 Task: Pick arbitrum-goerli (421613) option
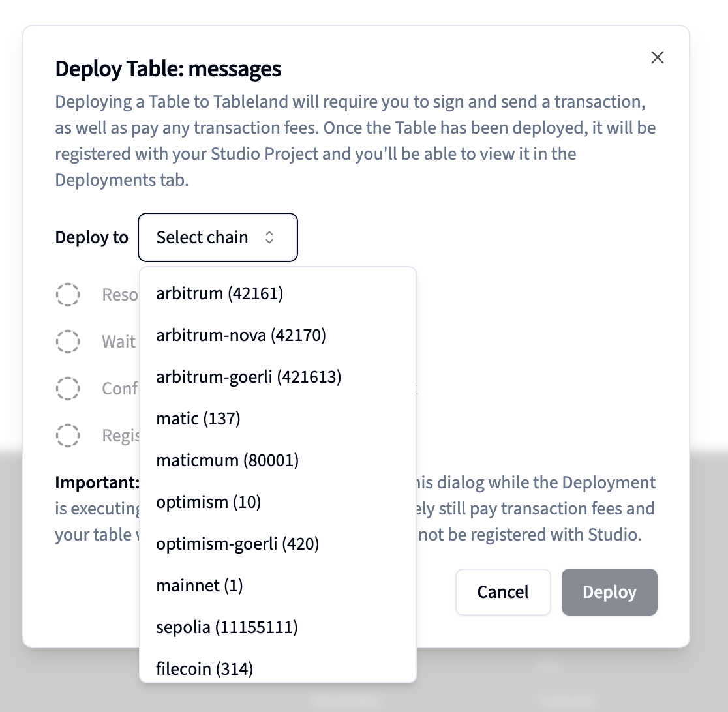[249, 377]
